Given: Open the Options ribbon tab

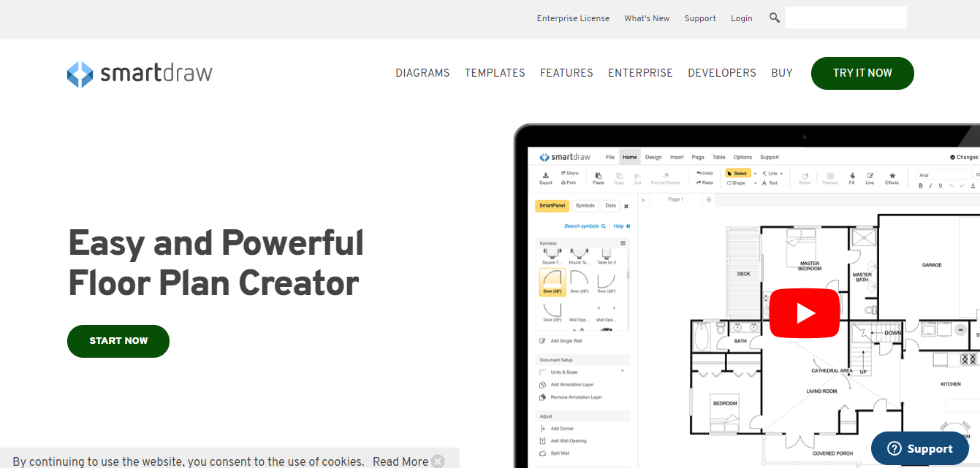Looking at the screenshot, I should click(x=742, y=157).
